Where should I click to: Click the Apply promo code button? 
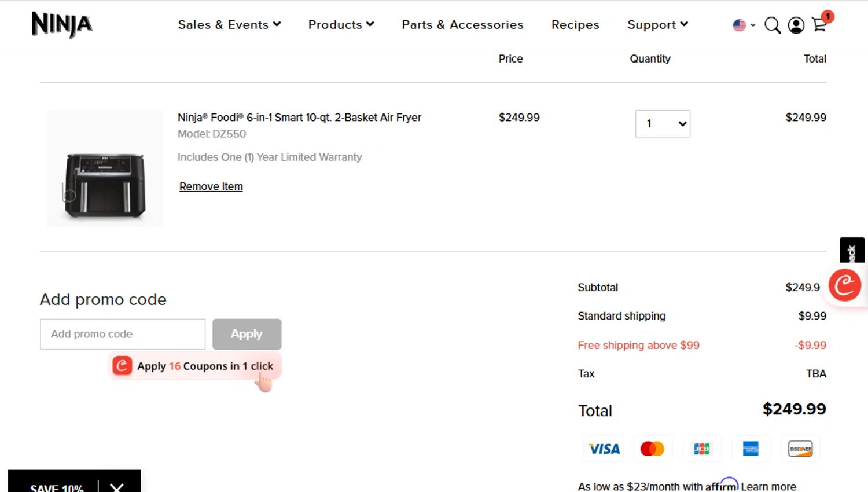(247, 334)
